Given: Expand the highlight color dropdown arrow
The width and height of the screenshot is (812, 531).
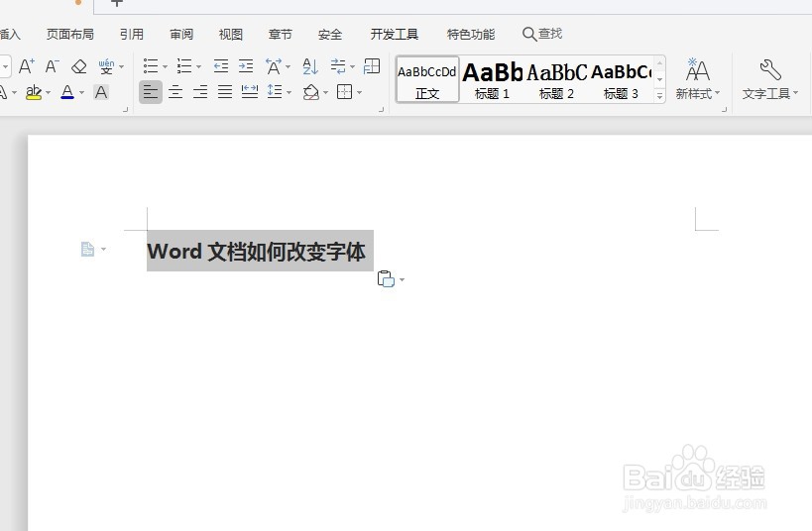Looking at the screenshot, I should click(49, 93).
